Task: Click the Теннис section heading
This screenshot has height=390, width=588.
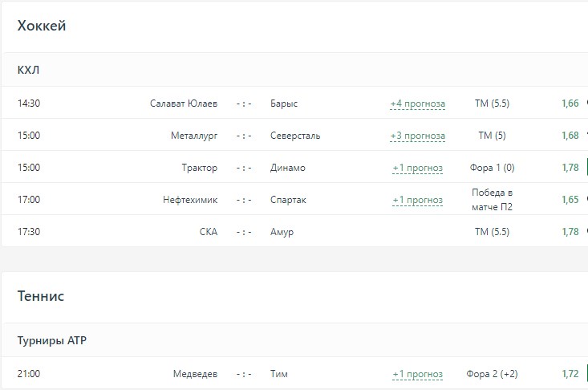Action: click(41, 296)
